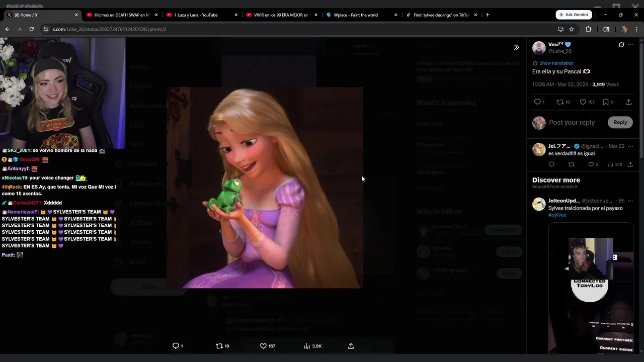Click the address bar URL
The height and width of the screenshot is (362, 644).
(x=109, y=29)
